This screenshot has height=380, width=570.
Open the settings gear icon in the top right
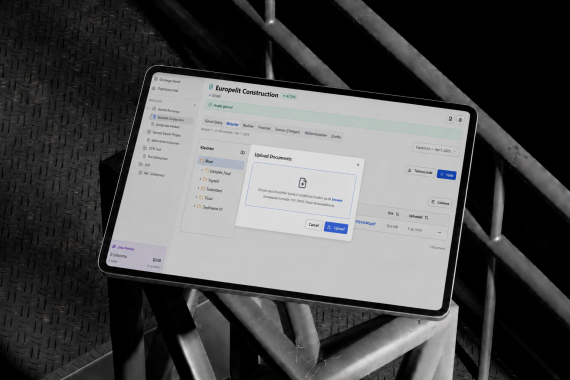pos(460,120)
